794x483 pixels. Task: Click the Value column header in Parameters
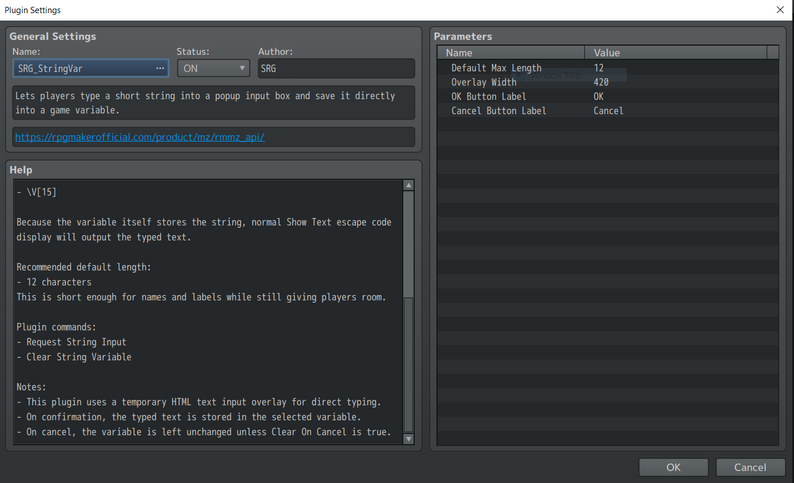click(676, 53)
